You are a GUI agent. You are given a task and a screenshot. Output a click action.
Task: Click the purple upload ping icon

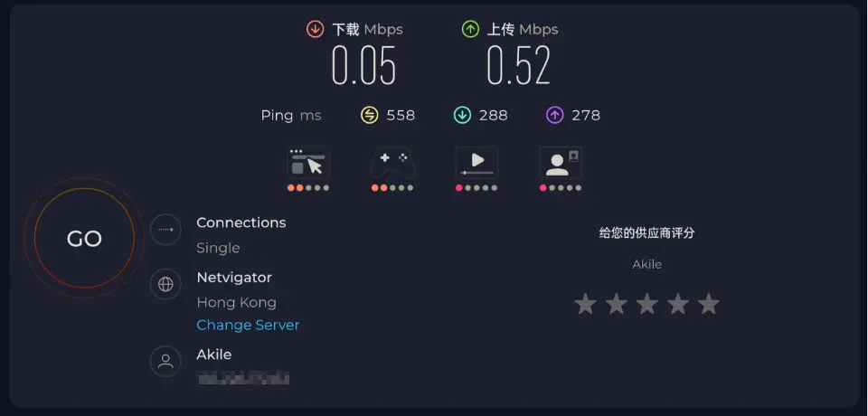[555, 115]
